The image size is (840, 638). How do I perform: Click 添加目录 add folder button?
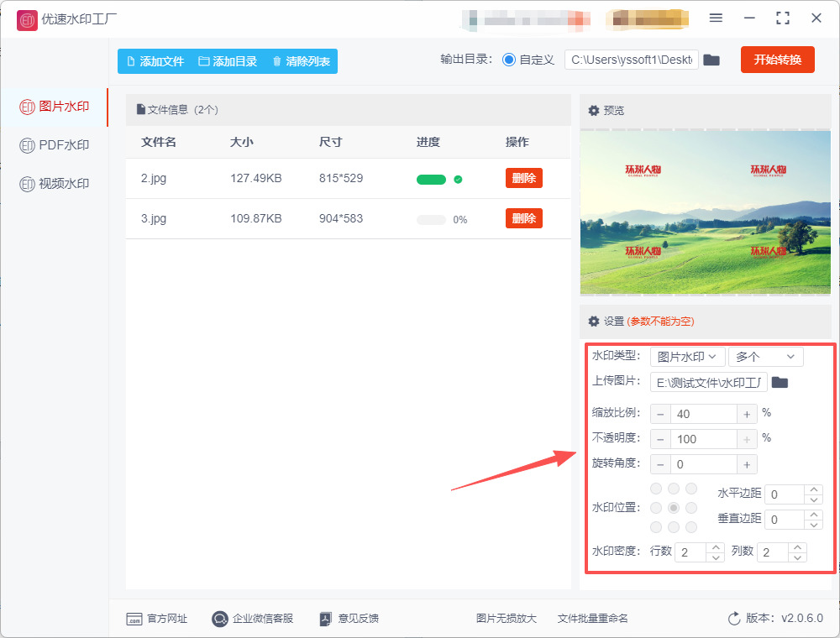click(228, 61)
